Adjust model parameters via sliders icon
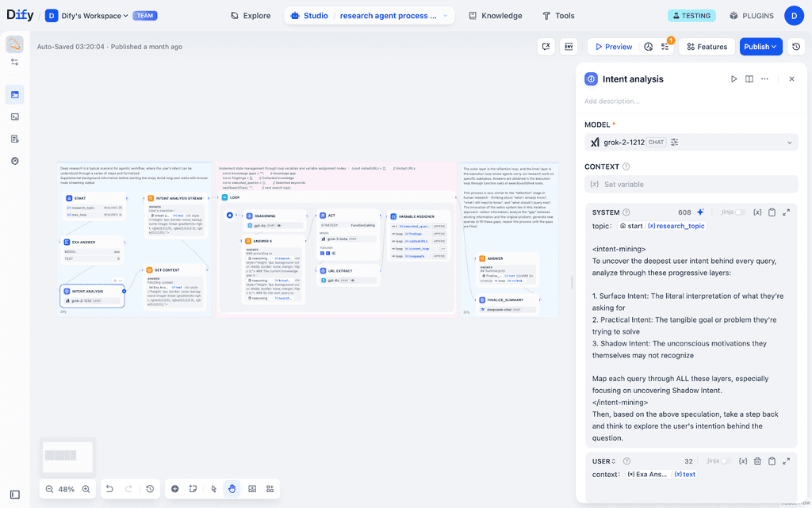The width and height of the screenshot is (812, 508). click(x=674, y=142)
